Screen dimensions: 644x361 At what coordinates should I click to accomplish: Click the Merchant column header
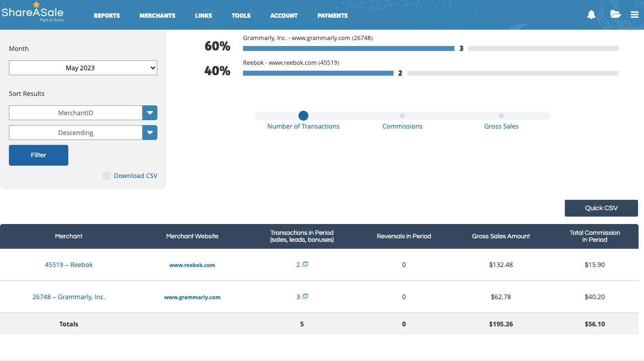click(69, 236)
